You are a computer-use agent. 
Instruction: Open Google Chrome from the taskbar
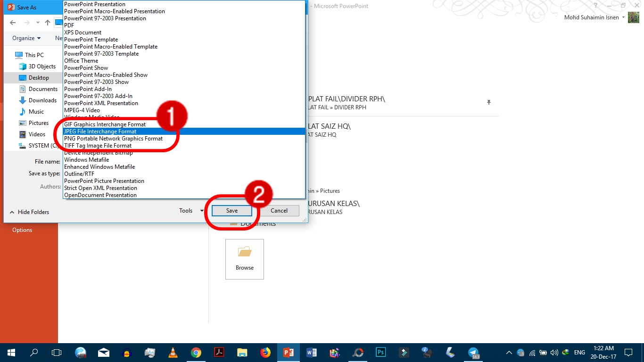tap(196, 353)
